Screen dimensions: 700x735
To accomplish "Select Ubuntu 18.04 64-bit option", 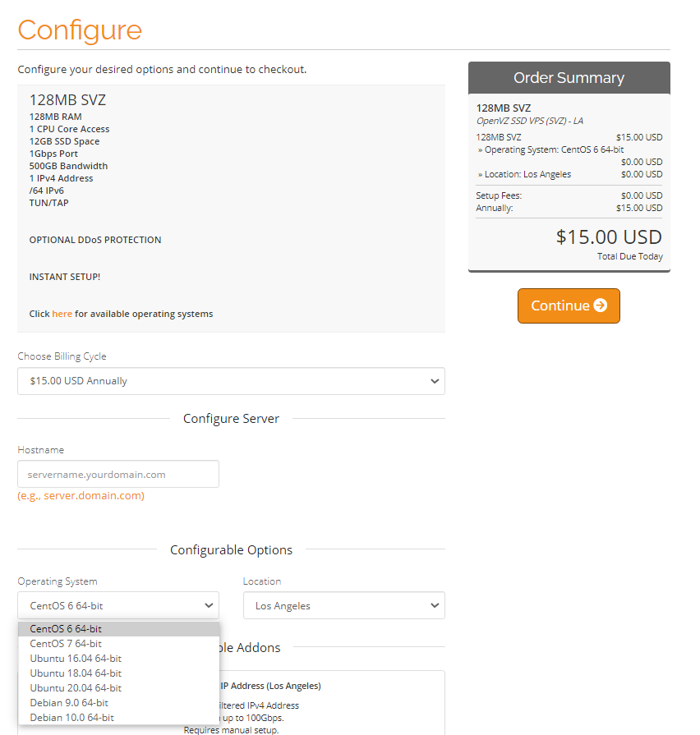I will [x=76, y=673].
